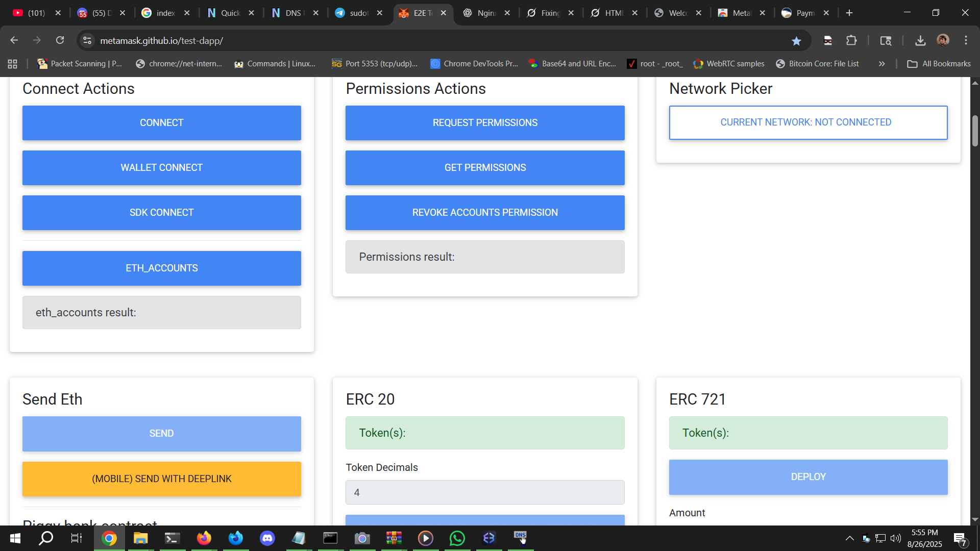Open notification center icon
980x551 pixels.
point(960,538)
